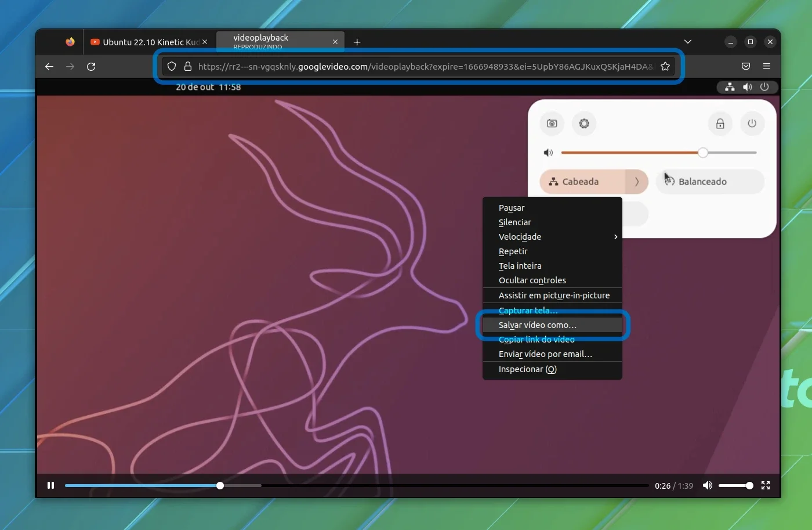The image size is (812, 530).
Task: Open a new tab with the plus button
Action: [357, 42]
